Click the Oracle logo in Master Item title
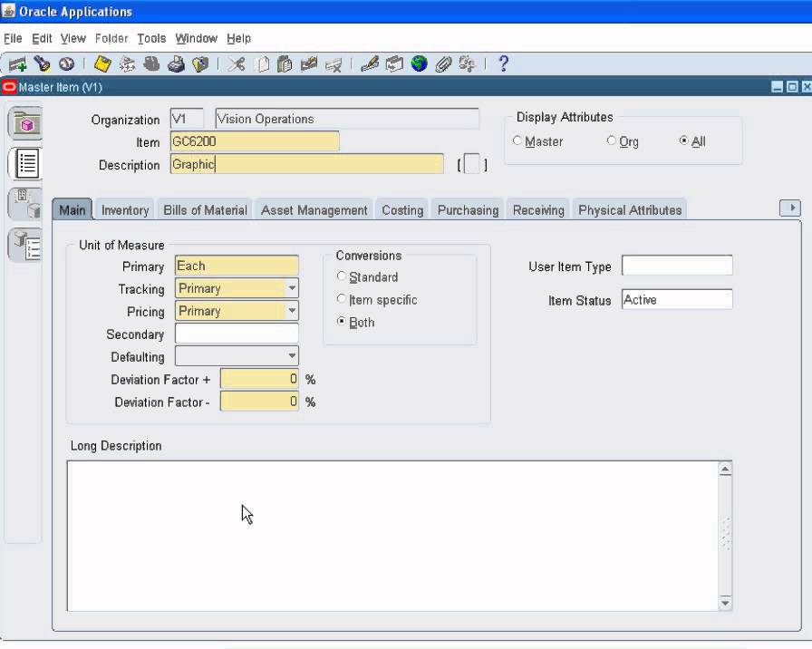 [9, 86]
